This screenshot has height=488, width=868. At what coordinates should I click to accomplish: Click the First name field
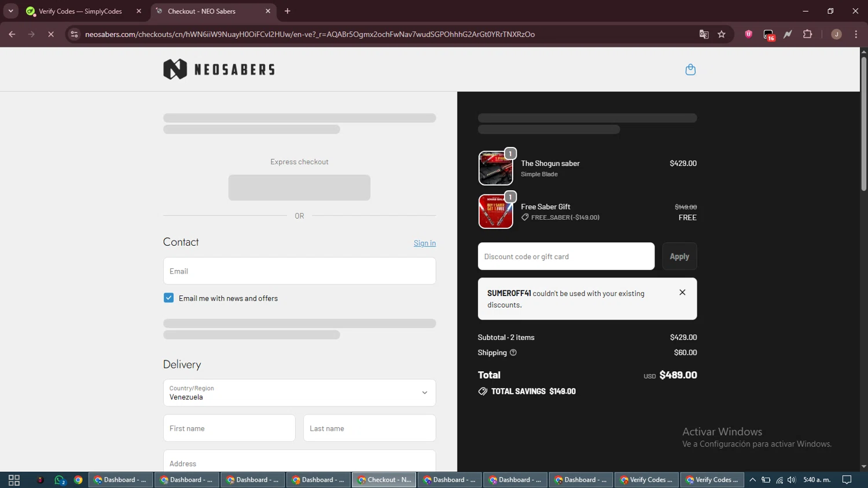229,428
